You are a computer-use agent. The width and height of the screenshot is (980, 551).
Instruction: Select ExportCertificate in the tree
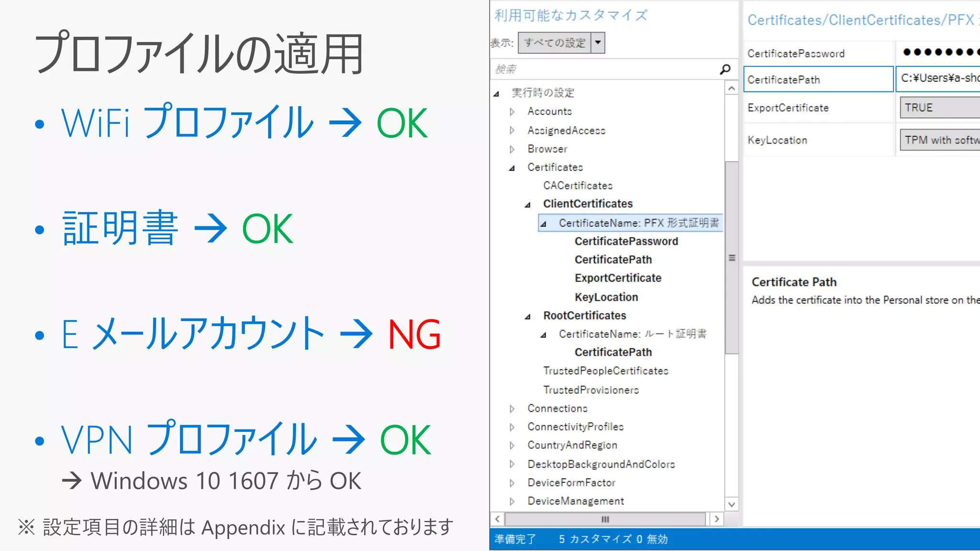coord(618,278)
